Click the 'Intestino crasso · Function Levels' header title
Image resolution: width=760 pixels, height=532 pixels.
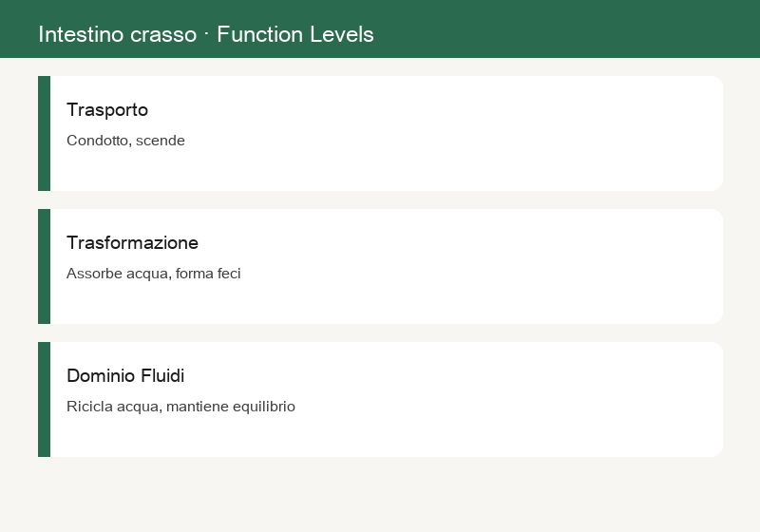pyautogui.click(x=206, y=34)
